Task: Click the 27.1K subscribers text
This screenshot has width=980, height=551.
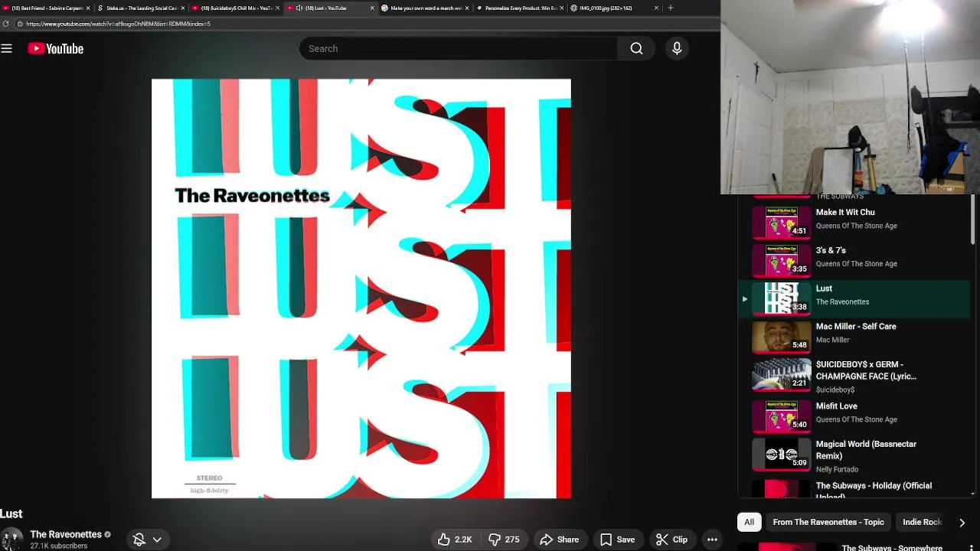Action: pos(59,546)
